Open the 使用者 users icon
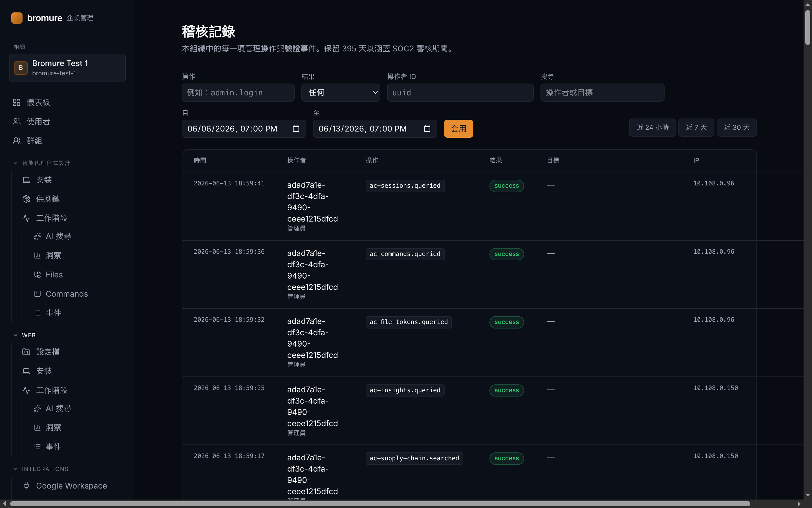Image resolution: width=812 pixels, height=508 pixels. pos(16,122)
